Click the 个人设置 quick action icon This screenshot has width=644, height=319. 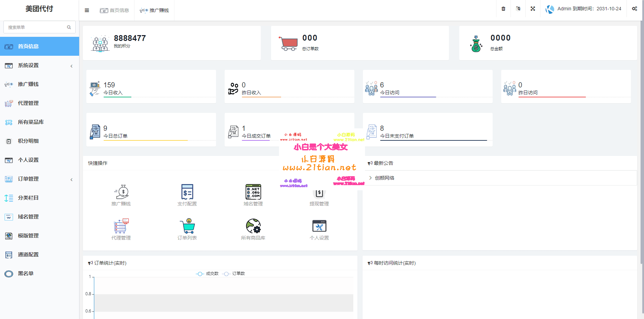click(319, 226)
